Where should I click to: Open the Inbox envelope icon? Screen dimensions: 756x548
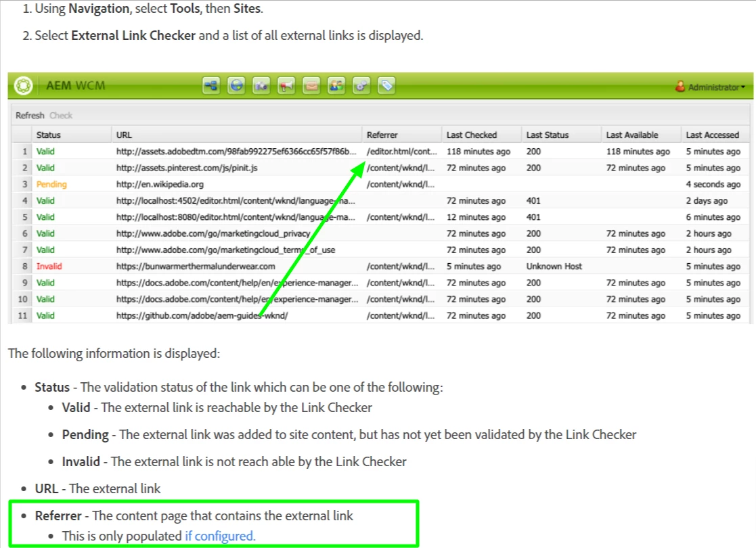click(x=311, y=86)
